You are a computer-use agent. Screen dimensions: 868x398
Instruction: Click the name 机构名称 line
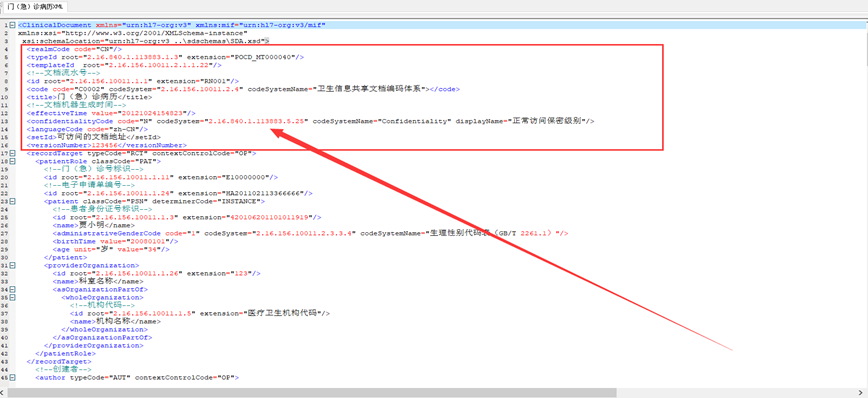click(116, 321)
